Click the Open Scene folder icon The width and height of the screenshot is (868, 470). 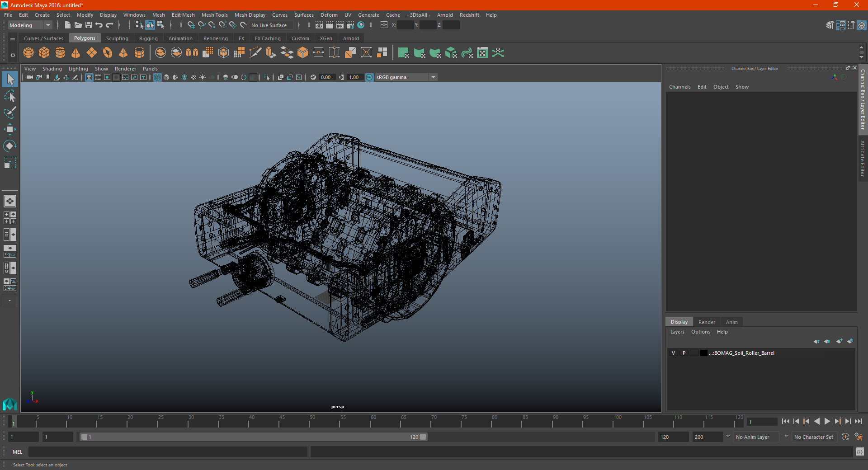[78, 25]
